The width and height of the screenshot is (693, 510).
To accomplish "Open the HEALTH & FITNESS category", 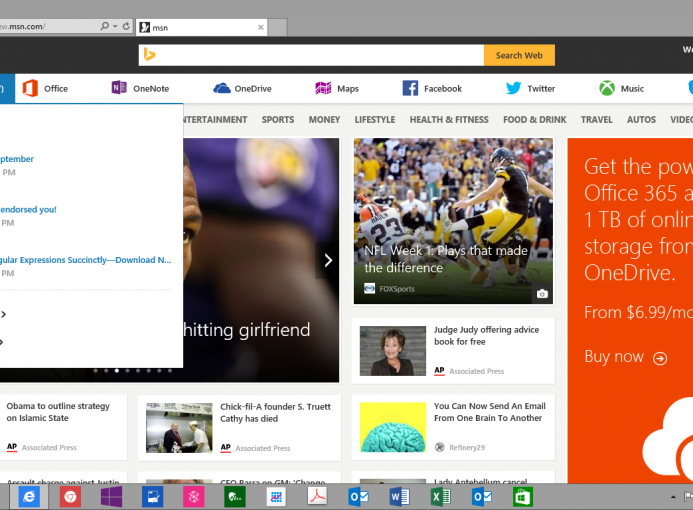I will click(x=449, y=120).
